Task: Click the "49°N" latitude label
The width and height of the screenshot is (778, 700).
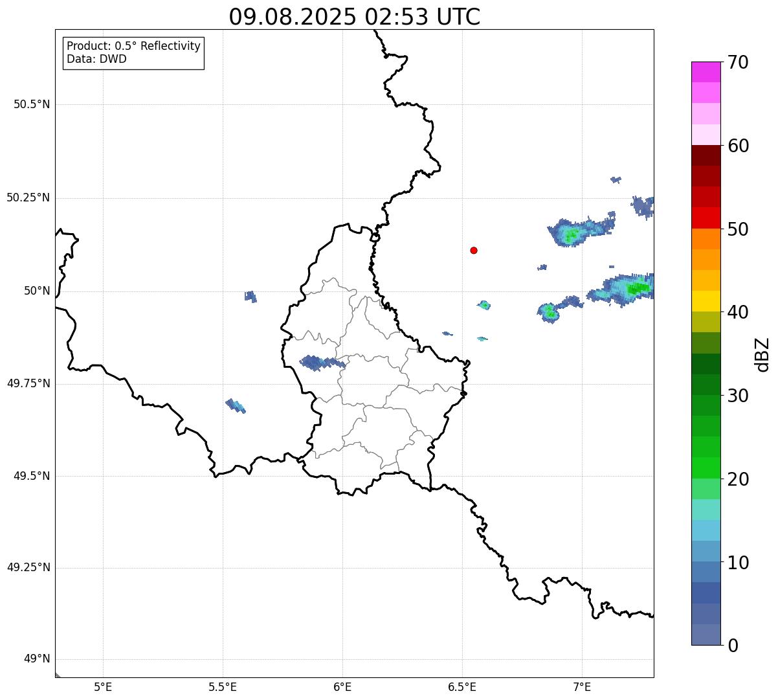Action: pos(37,659)
